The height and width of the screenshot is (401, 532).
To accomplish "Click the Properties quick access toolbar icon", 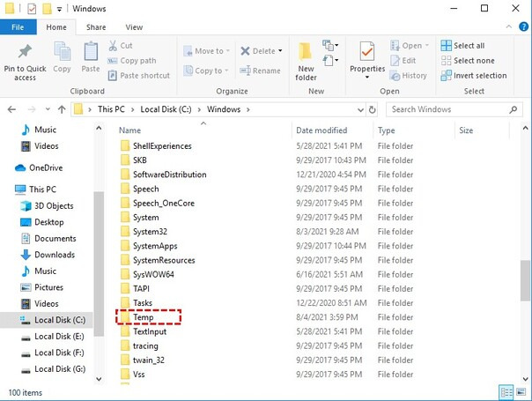I will pos(32,9).
